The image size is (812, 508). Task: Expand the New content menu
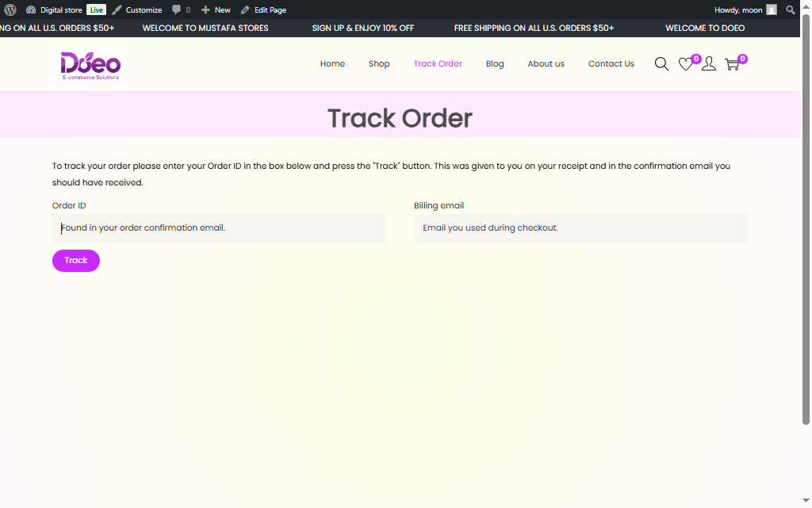216,10
